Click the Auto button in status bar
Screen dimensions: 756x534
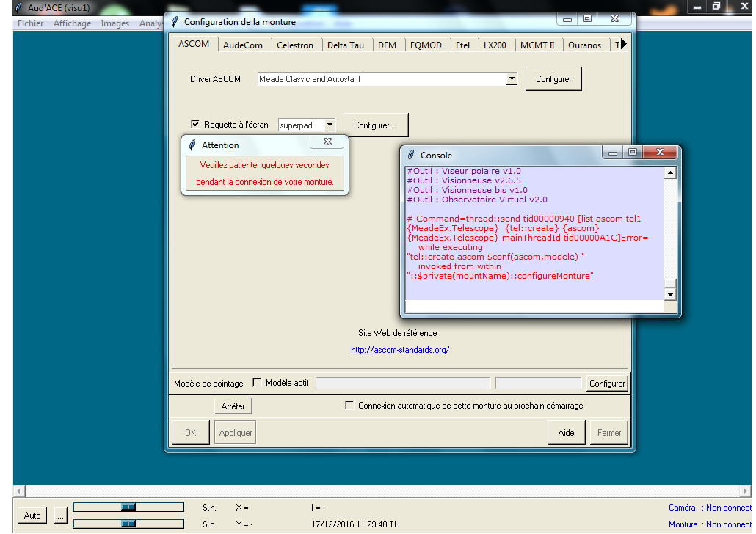coord(32,515)
